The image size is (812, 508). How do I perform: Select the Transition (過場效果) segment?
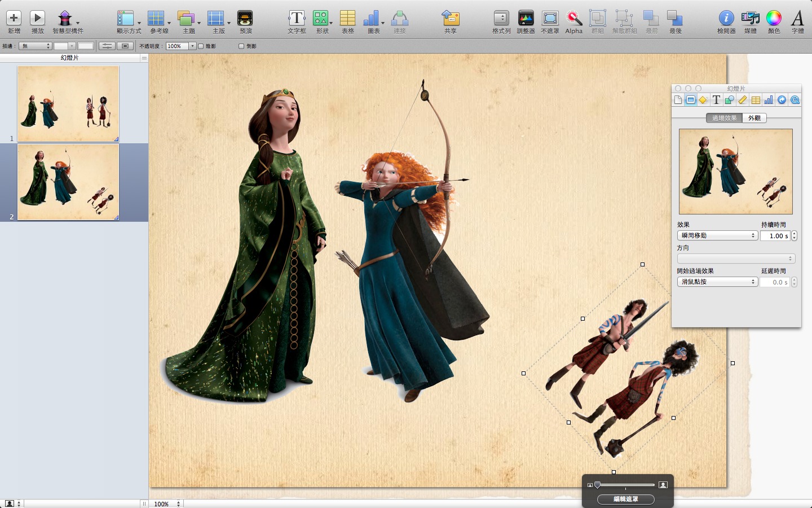pyautogui.click(x=724, y=118)
